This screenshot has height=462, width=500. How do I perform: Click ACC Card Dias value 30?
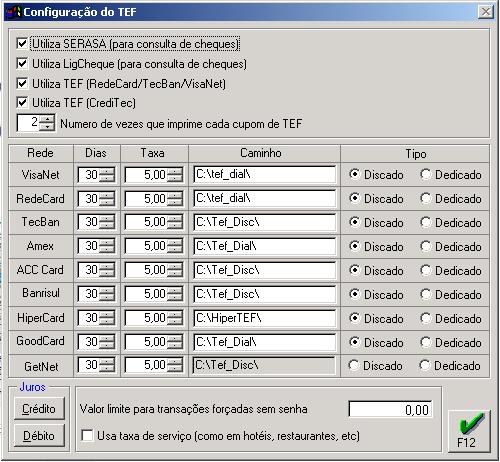tap(89, 270)
